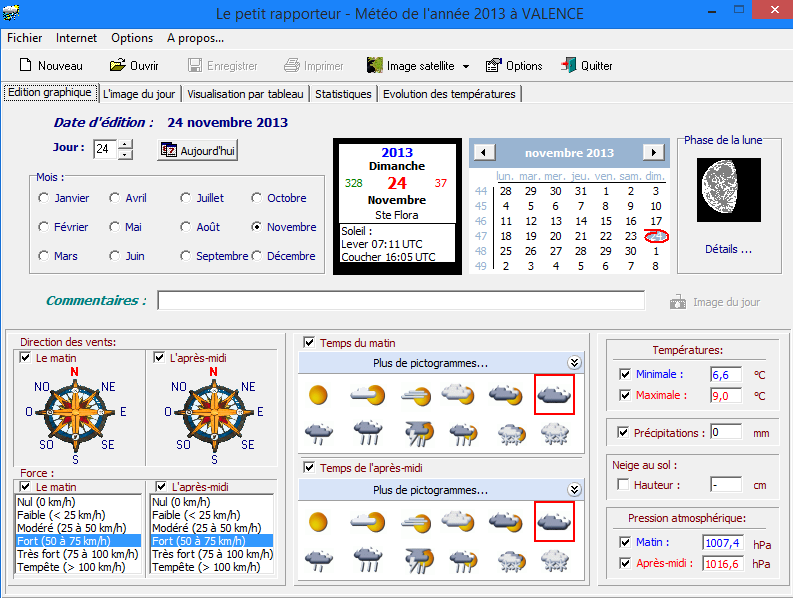Select the Décembre month radio button
This screenshot has width=793, height=598.
click(x=257, y=256)
